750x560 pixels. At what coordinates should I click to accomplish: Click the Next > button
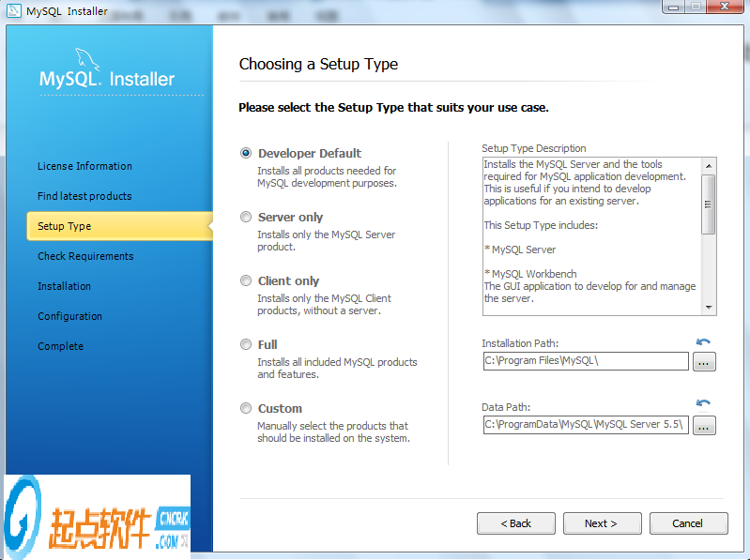[603, 523]
